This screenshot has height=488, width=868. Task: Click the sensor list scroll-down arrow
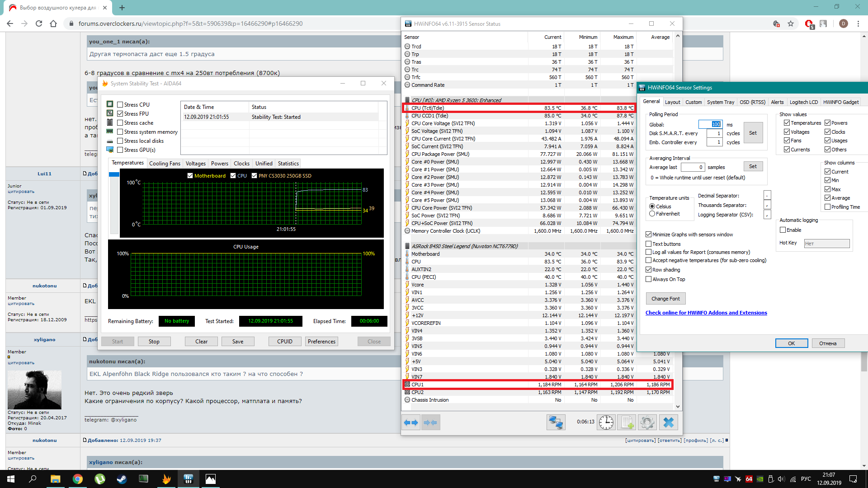677,406
